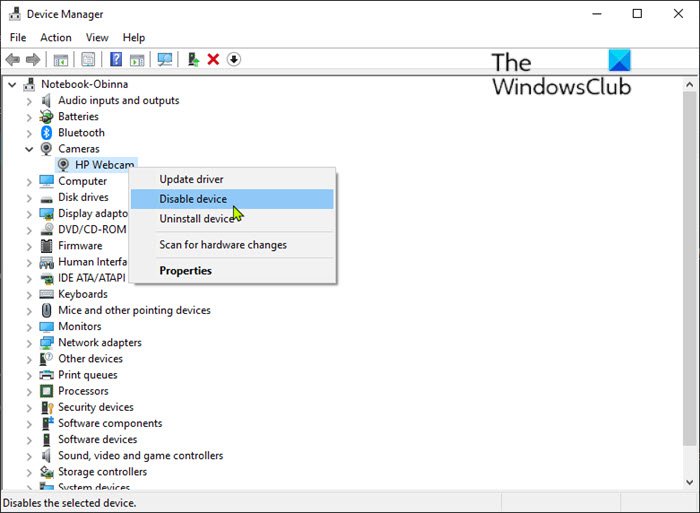700x513 pixels.
Task: Expand the Print queues chevron
Action: click(x=29, y=375)
